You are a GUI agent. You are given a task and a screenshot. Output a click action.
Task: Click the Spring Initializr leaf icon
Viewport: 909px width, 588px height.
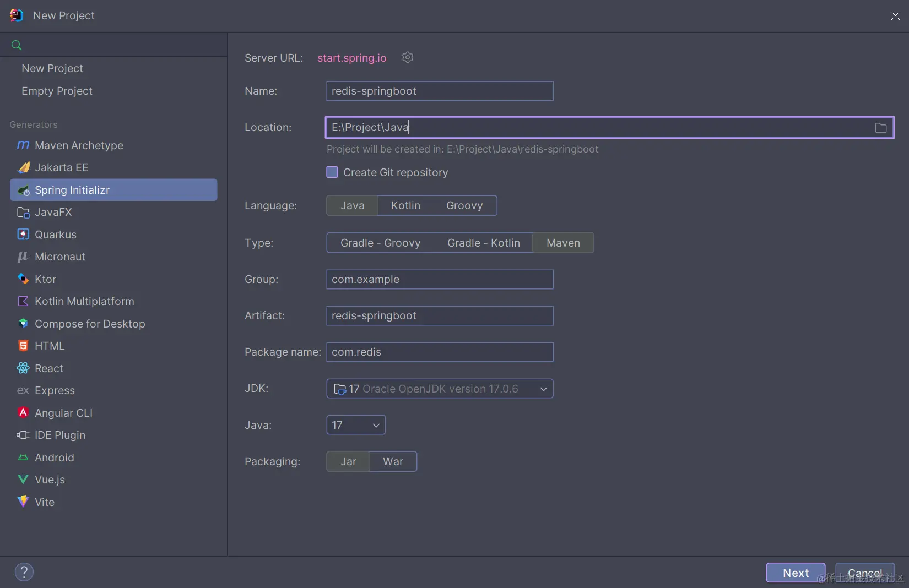[x=23, y=190]
